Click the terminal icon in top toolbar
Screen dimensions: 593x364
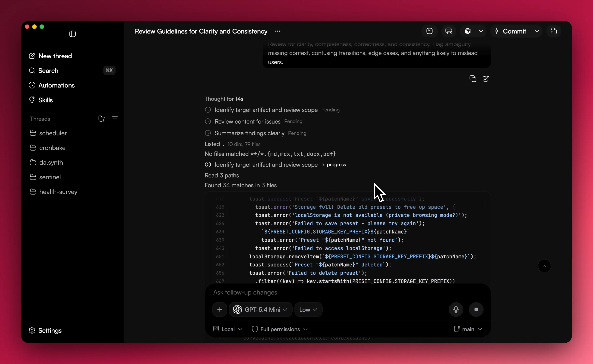tap(429, 31)
